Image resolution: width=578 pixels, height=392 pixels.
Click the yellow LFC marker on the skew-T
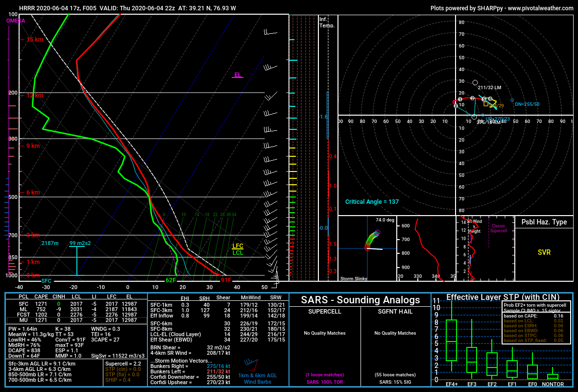tap(238, 246)
